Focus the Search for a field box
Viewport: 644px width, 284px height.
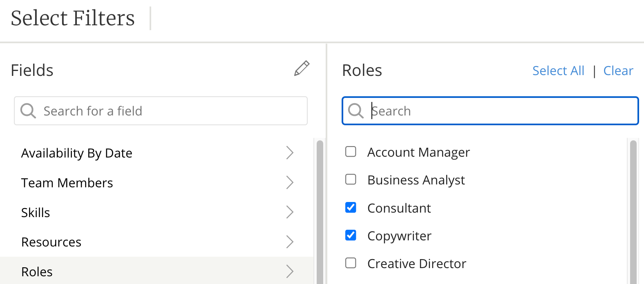161,111
